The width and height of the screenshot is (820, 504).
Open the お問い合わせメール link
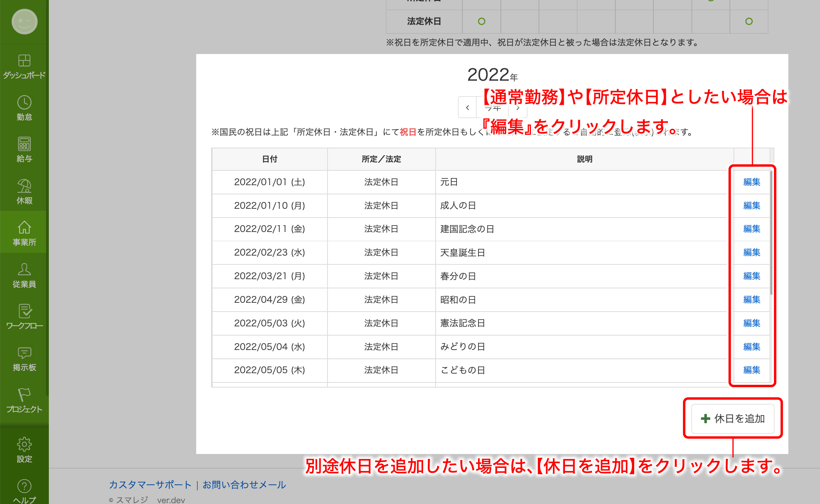point(244,485)
